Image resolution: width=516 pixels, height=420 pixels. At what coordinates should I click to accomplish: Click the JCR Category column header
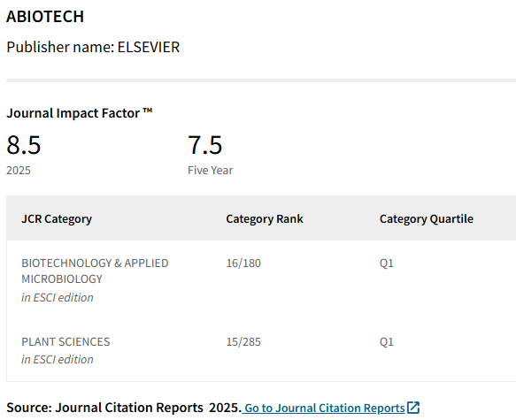click(x=57, y=219)
